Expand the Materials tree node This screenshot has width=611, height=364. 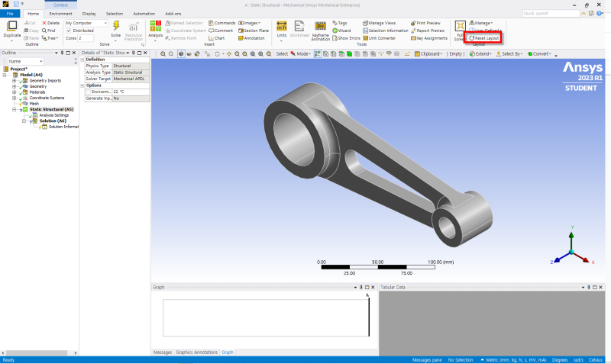pyautogui.click(x=14, y=92)
